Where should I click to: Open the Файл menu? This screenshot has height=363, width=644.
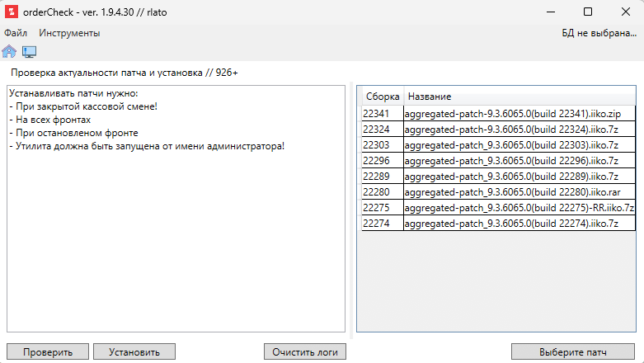point(16,33)
